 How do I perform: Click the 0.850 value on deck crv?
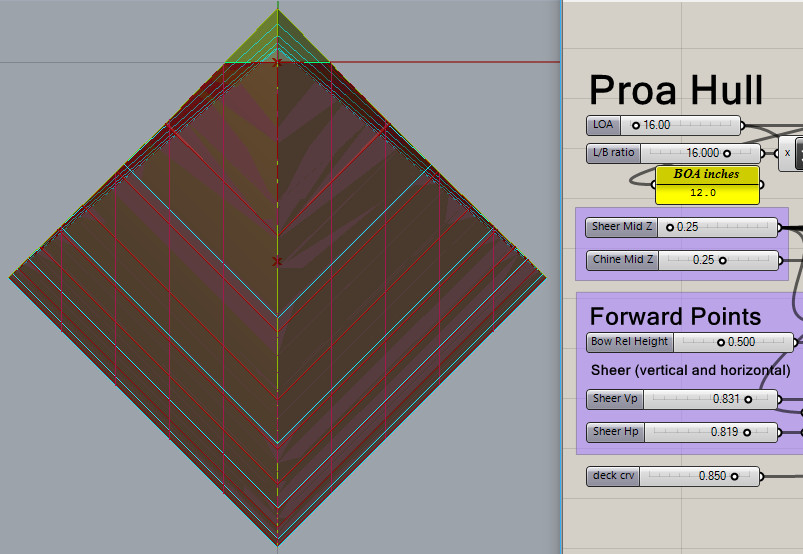click(712, 476)
